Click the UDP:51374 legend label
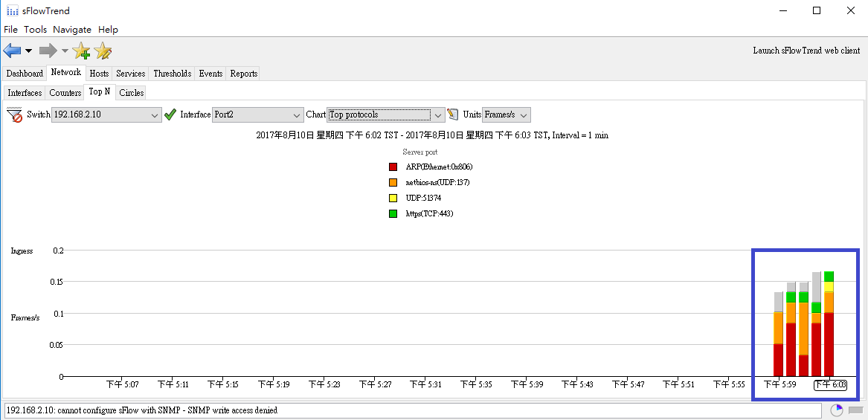Screen dimensions: 868x420 pos(423,198)
